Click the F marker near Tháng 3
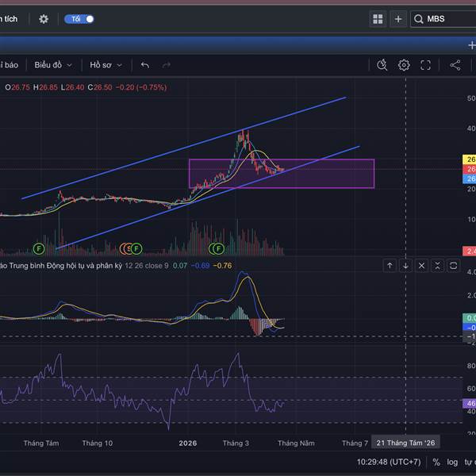 click(x=218, y=249)
